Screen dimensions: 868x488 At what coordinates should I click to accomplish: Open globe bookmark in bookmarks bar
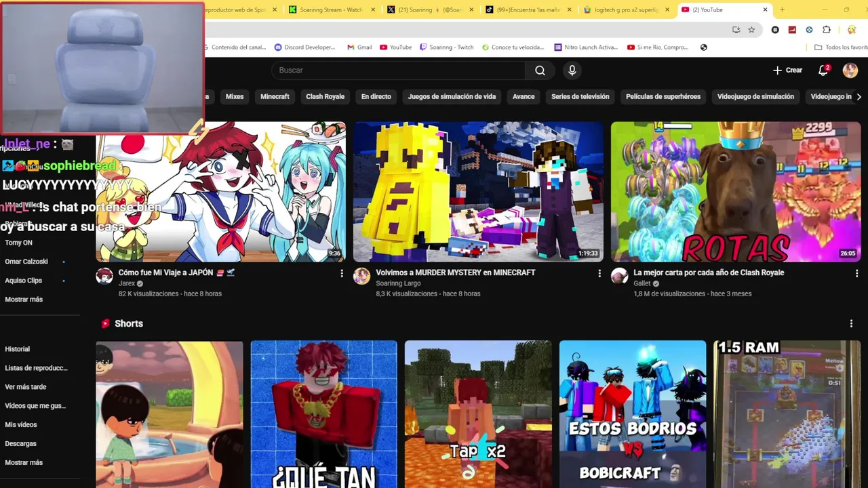703,47
